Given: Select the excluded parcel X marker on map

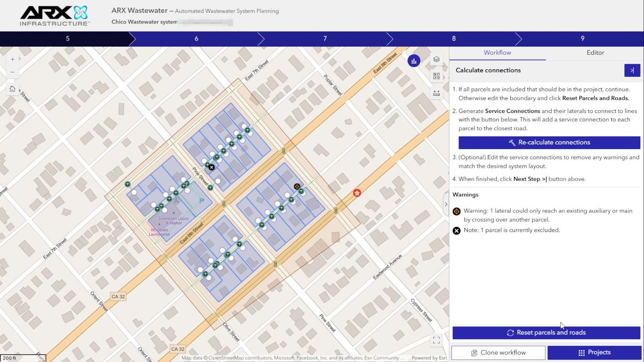Looking at the screenshot, I should (212, 167).
